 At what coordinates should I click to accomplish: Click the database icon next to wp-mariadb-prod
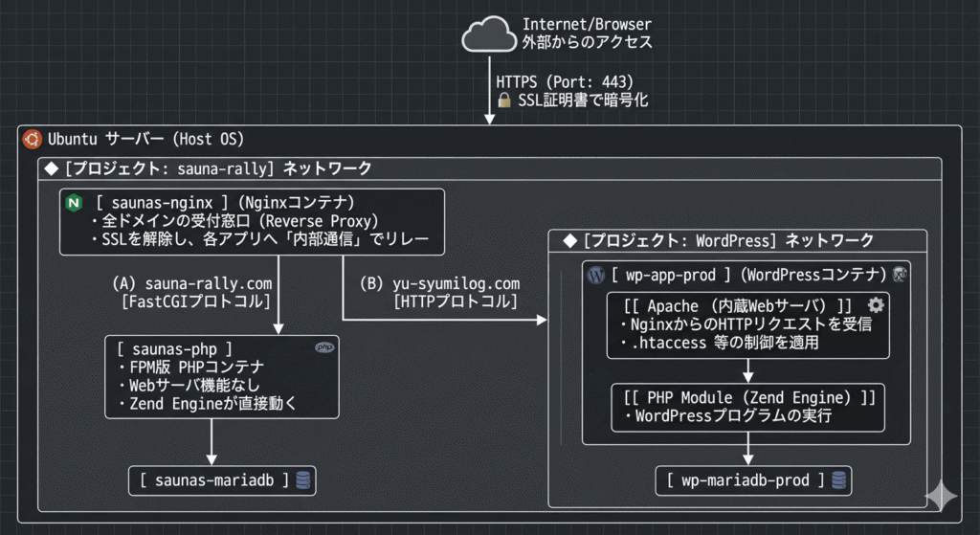[x=838, y=480]
